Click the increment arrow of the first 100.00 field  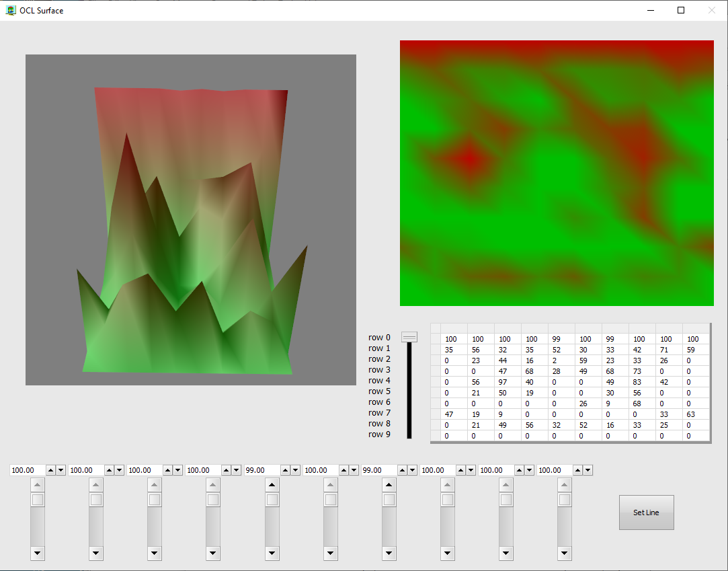coord(51,470)
